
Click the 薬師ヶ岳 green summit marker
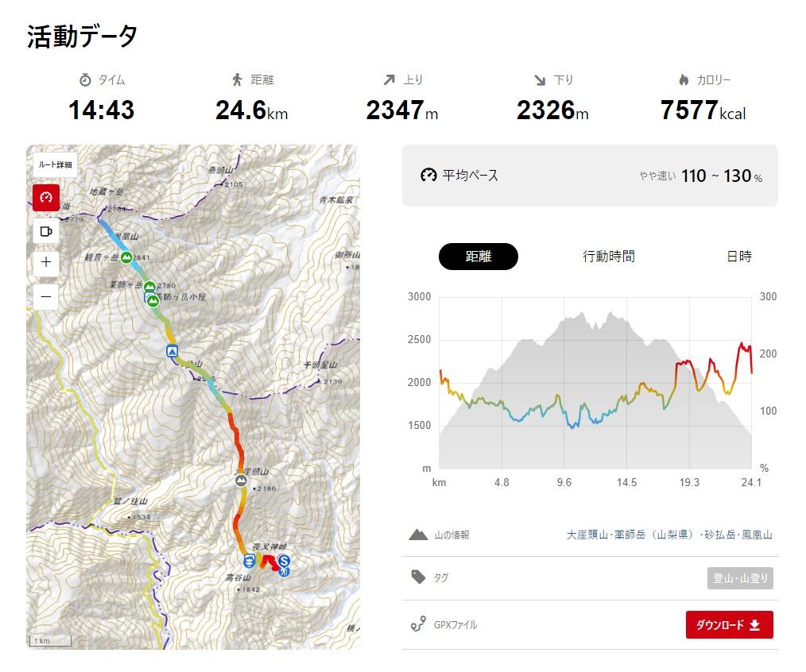(x=149, y=287)
